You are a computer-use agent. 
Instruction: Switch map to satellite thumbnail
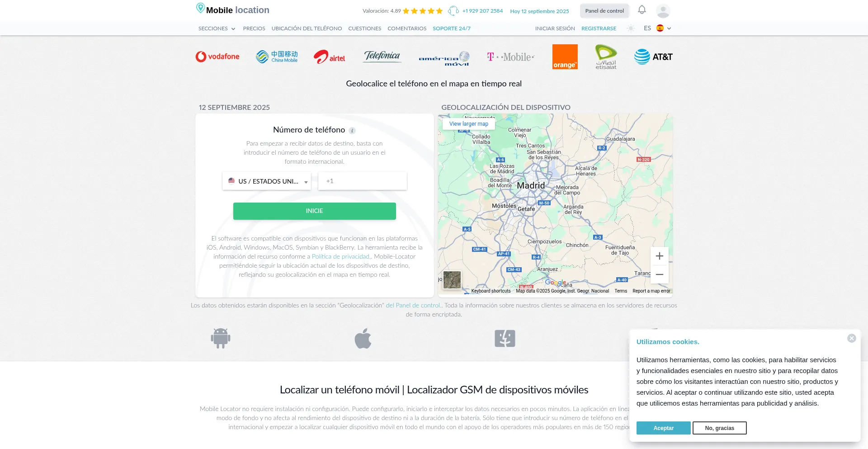pyautogui.click(x=452, y=280)
